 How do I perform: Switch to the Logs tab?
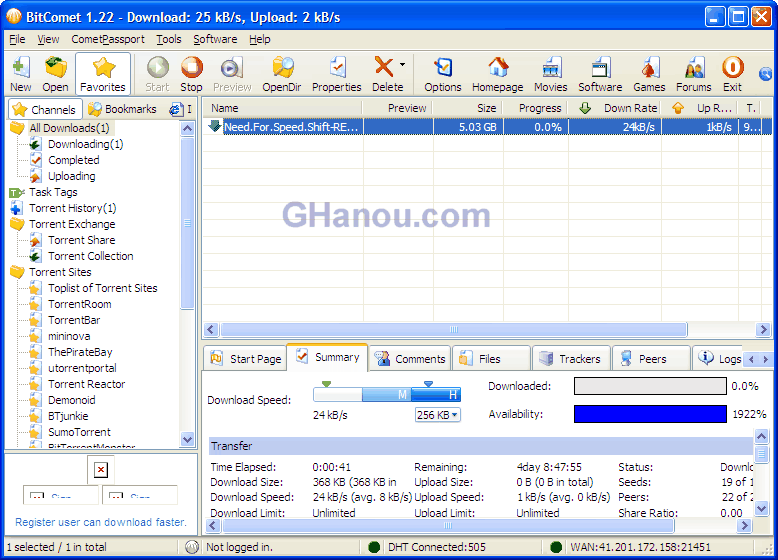[x=719, y=359]
